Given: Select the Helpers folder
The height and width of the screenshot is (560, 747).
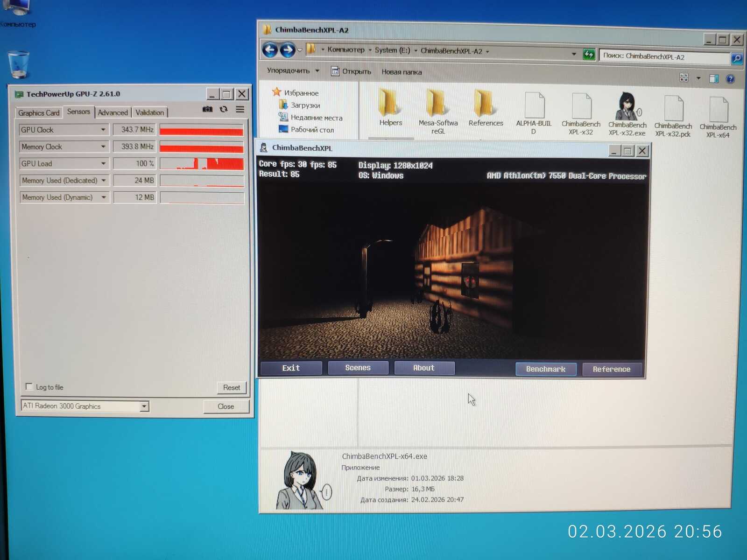Looking at the screenshot, I should point(390,108).
